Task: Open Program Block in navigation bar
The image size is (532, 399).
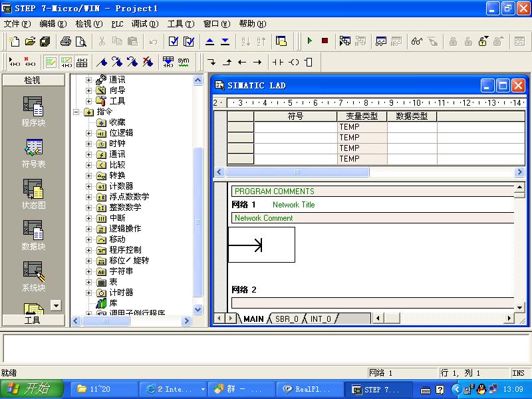Action: pyautogui.click(x=33, y=111)
